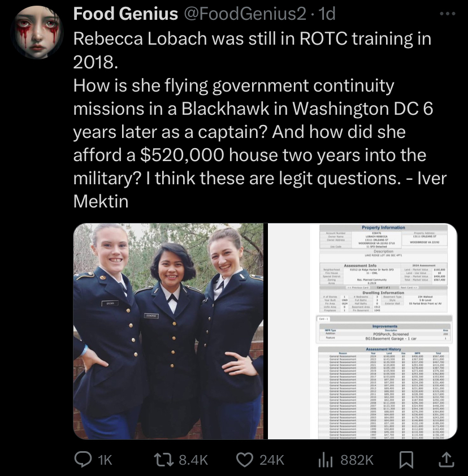Click the 24K likes count
Image resolution: width=468 pixels, height=476 pixels.
(272, 460)
